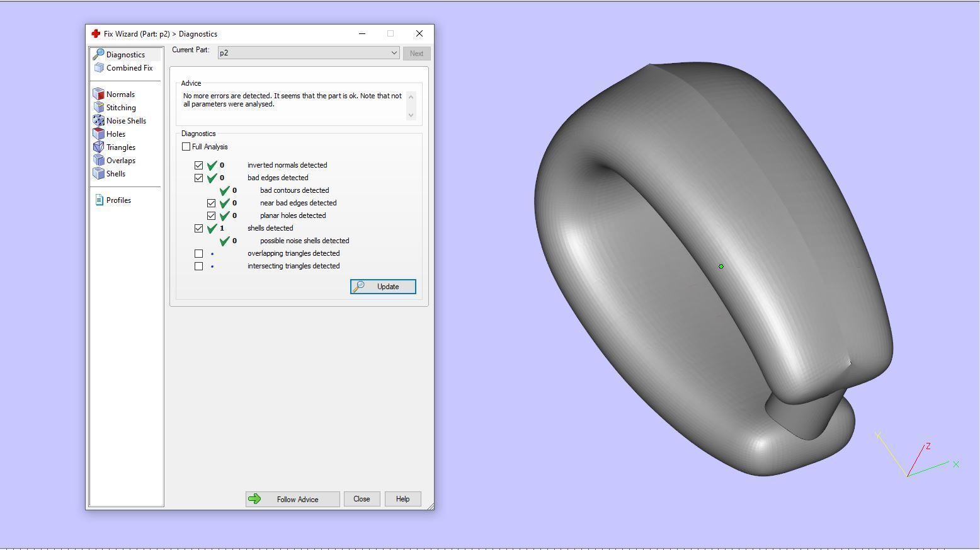This screenshot has height=550, width=980.
Task: Click the Triangles cube icon
Action: point(98,147)
